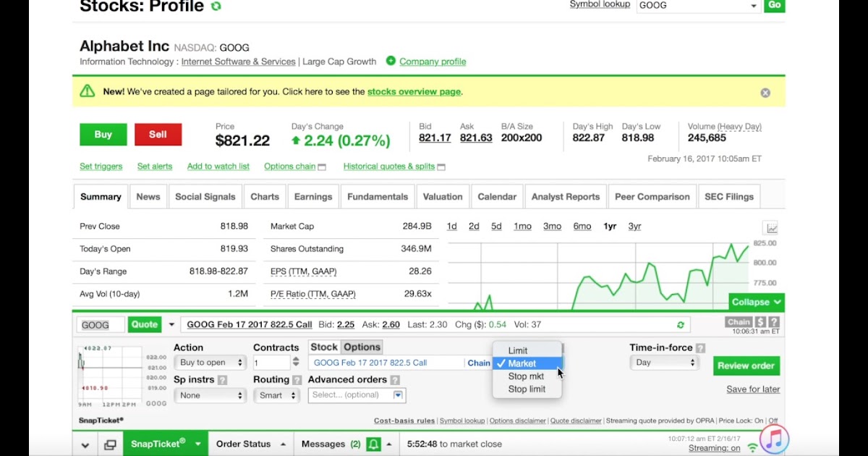The height and width of the screenshot is (456, 868).
Task: Click the Set alerts link
Action: coord(155,166)
